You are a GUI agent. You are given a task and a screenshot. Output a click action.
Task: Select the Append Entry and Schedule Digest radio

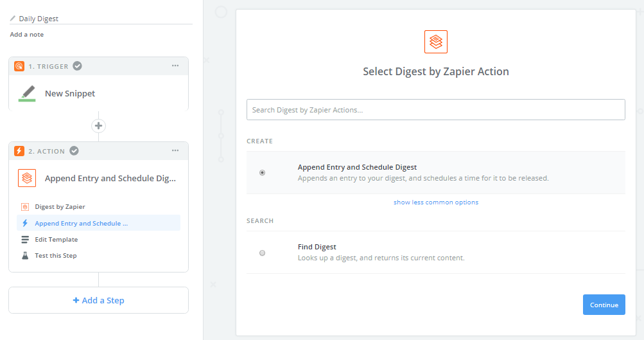[x=262, y=172]
